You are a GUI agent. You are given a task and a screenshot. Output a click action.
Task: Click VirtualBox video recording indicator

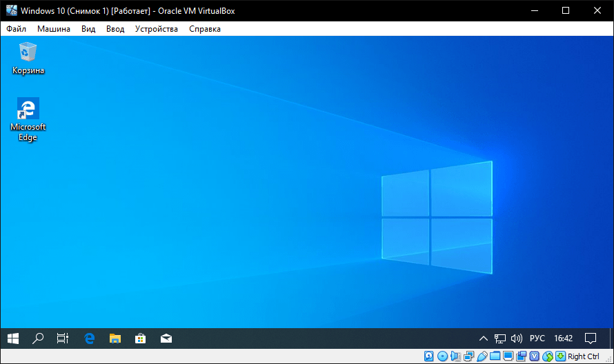(x=521, y=356)
